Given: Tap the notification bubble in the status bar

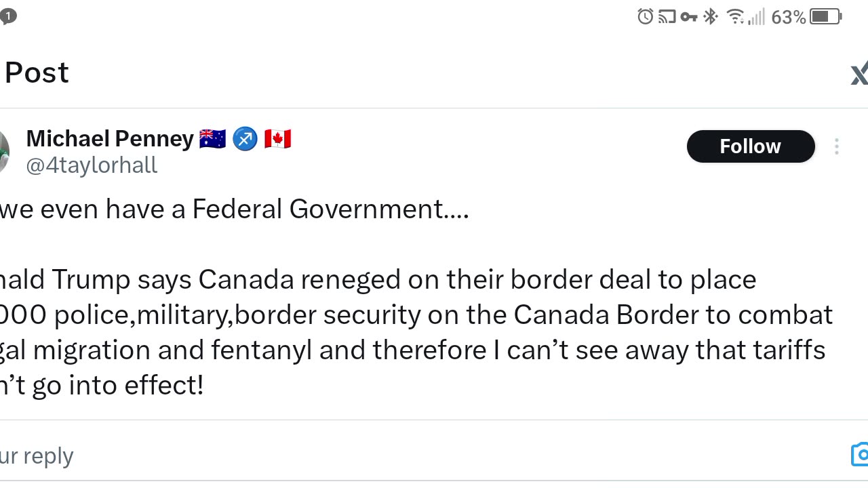Looking at the screenshot, I should tap(7, 16).
